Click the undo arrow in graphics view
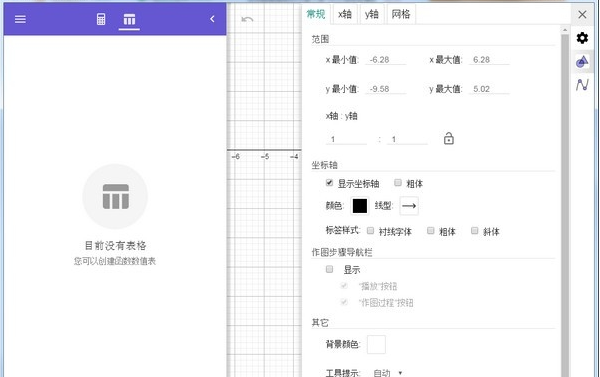The height and width of the screenshot is (377, 600). pyautogui.click(x=247, y=19)
